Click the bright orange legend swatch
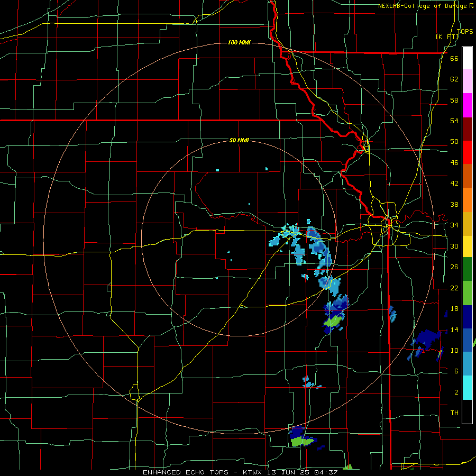The image size is (476, 476). coord(467,200)
